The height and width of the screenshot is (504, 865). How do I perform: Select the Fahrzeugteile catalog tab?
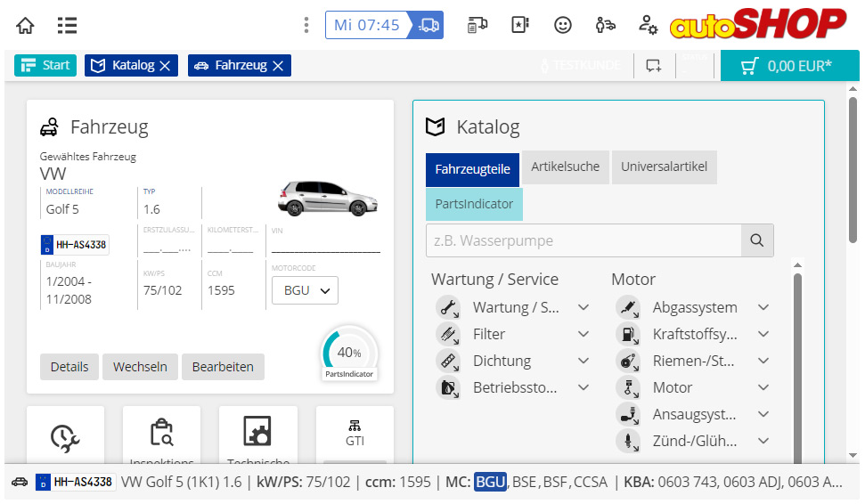point(472,169)
